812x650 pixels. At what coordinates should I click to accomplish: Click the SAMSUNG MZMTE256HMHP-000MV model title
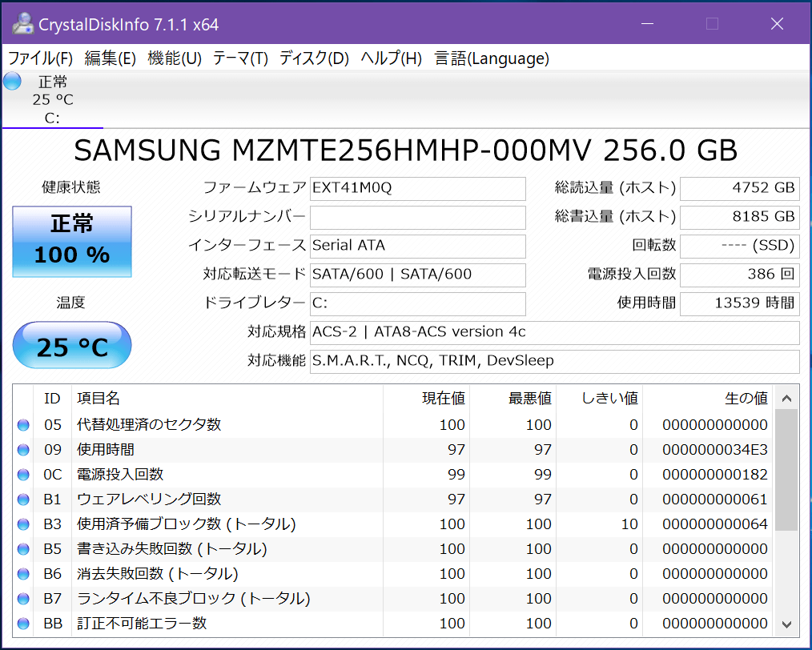[405, 150]
